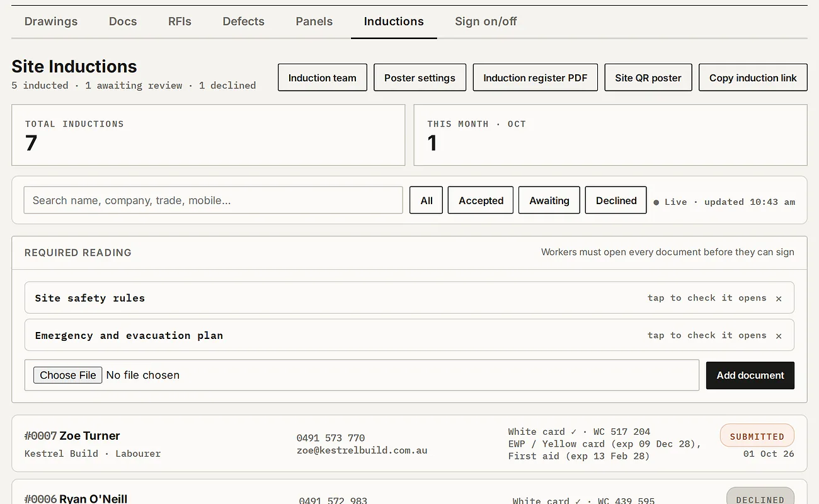
Task: Open the Defects tab
Action: point(243,21)
